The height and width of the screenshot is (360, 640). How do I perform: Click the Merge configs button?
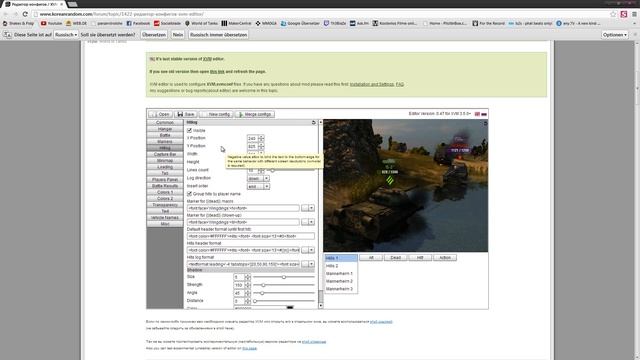click(x=255, y=114)
